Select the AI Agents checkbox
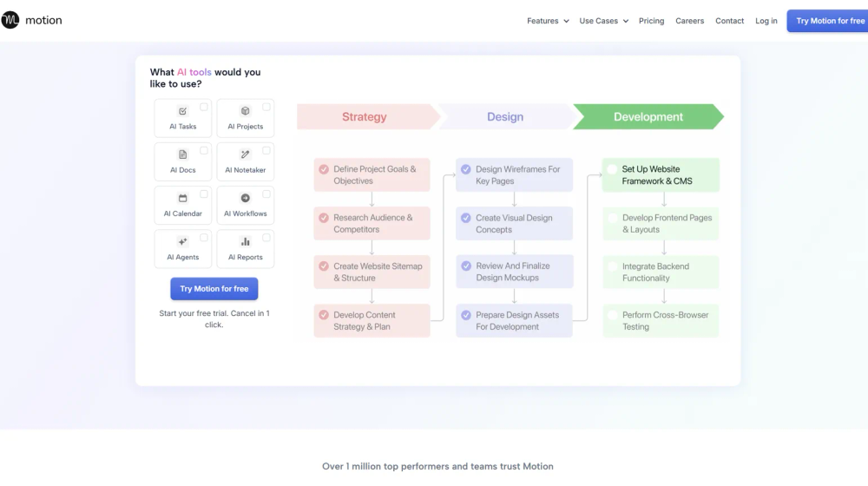 point(204,238)
